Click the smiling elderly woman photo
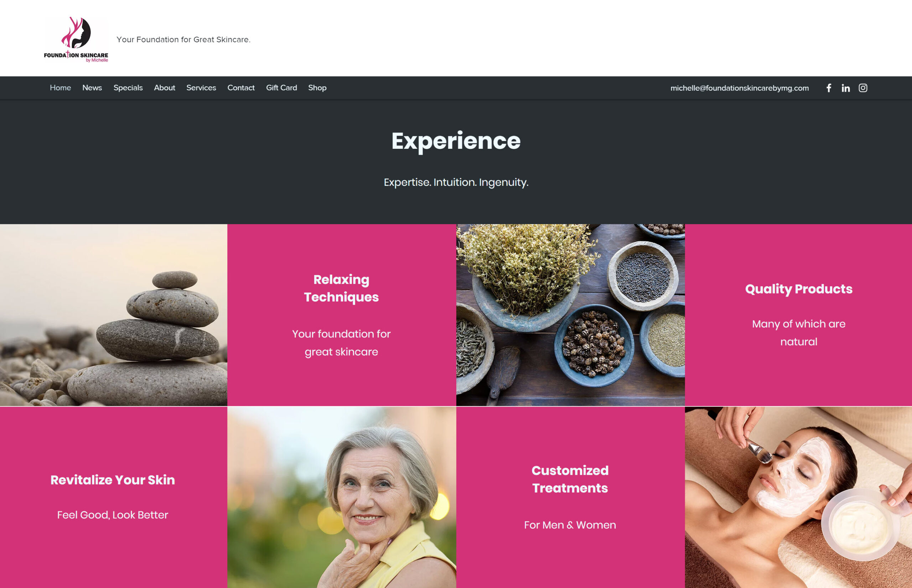Viewport: 912px width, 588px height. [342, 497]
